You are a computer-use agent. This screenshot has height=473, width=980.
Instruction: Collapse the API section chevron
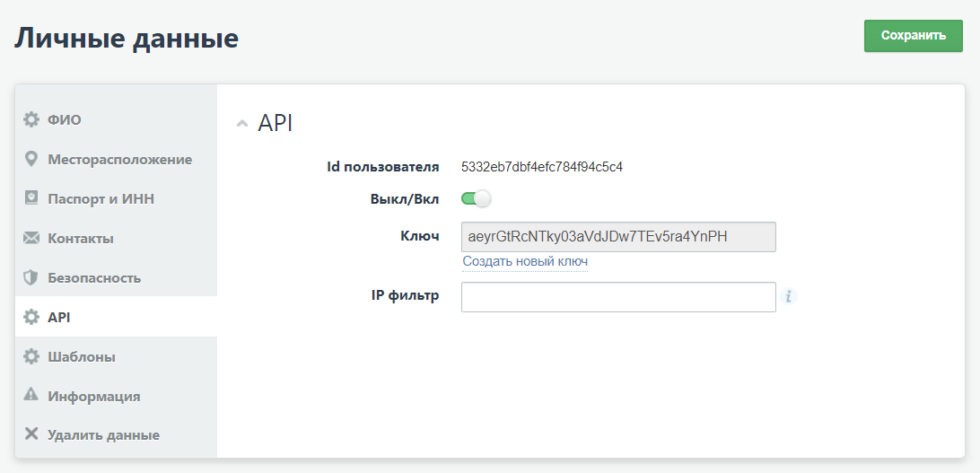(x=241, y=124)
